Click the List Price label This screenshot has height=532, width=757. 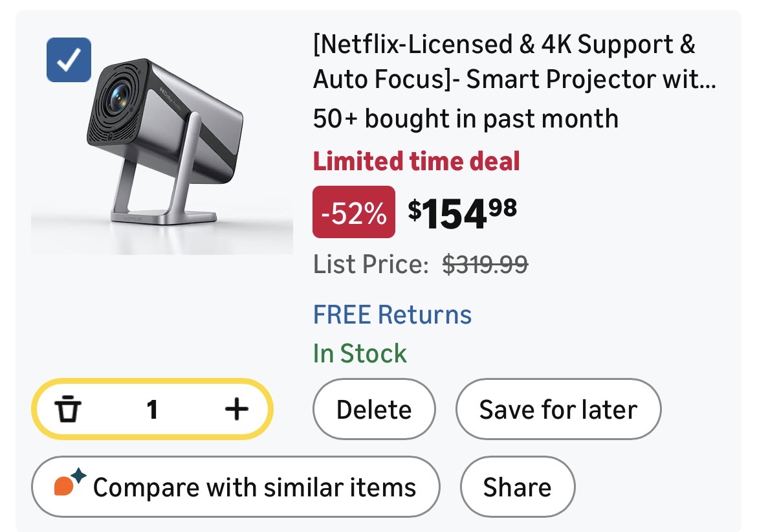[x=371, y=265]
